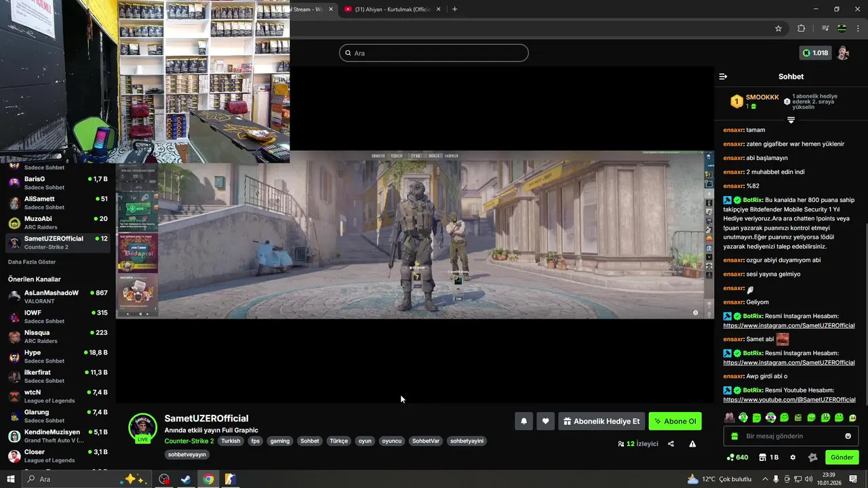Open chat settings gear

(x=793, y=457)
